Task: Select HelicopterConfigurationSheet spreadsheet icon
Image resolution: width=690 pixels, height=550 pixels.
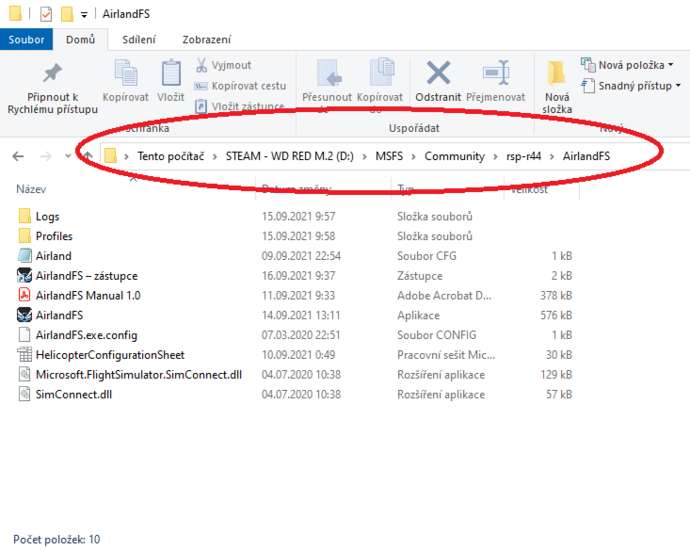Action: pyautogui.click(x=25, y=355)
